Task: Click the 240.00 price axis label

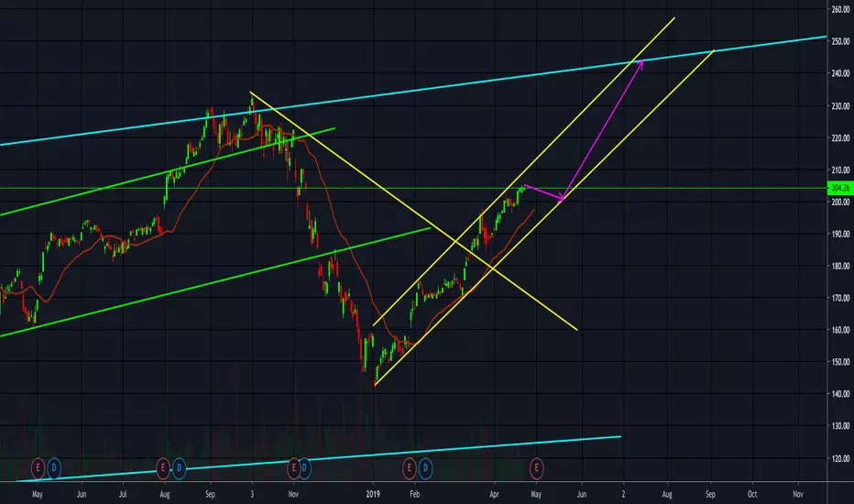Action: [x=840, y=73]
